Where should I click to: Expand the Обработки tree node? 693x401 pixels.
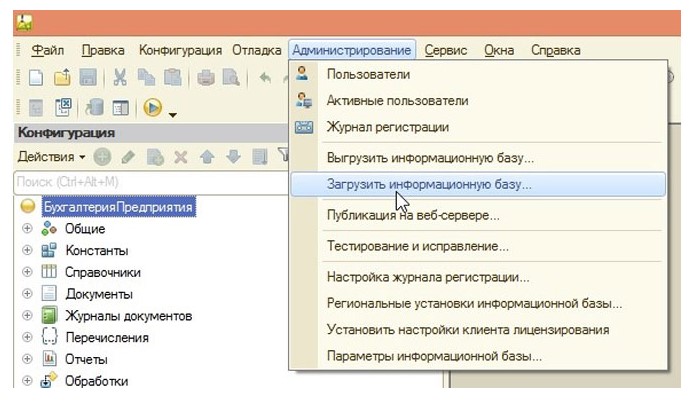click(27, 381)
